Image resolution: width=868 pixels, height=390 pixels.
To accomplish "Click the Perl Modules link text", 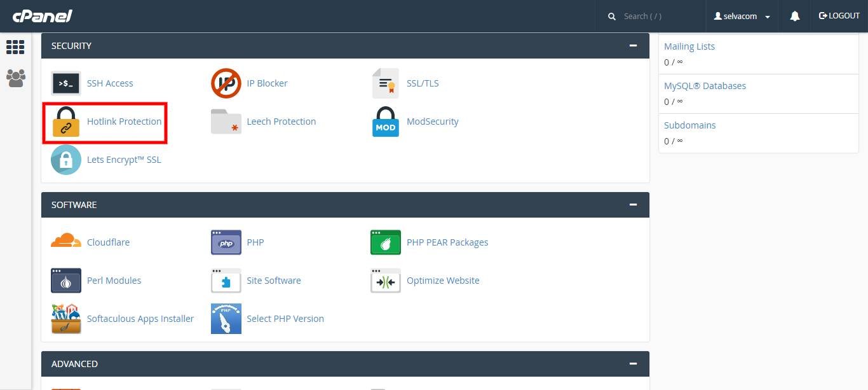I will (114, 281).
